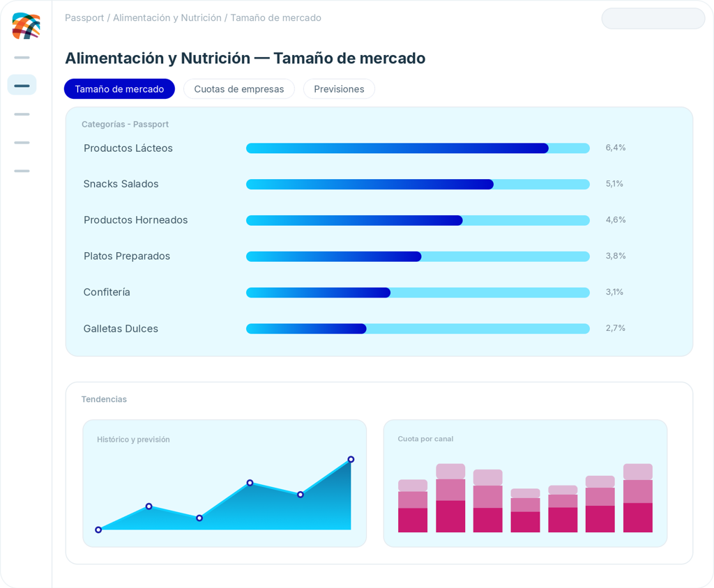Focus the empty search field in the header
Screen dimensions: 714x588
coord(653,19)
